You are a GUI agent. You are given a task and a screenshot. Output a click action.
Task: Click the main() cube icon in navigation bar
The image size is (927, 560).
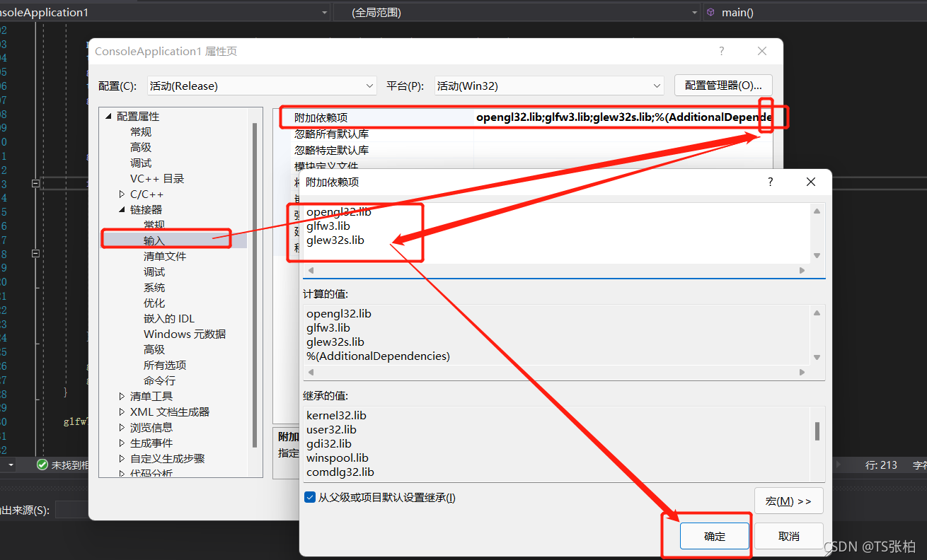(710, 12)
